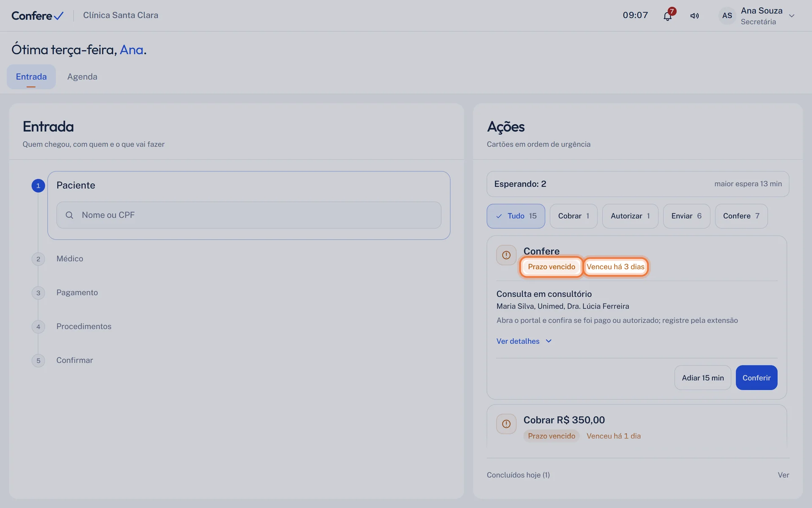This screenshot has width=812, height=508.
Task: Open the Esperando: 2 waiting bar
Action: click(638, 184)
